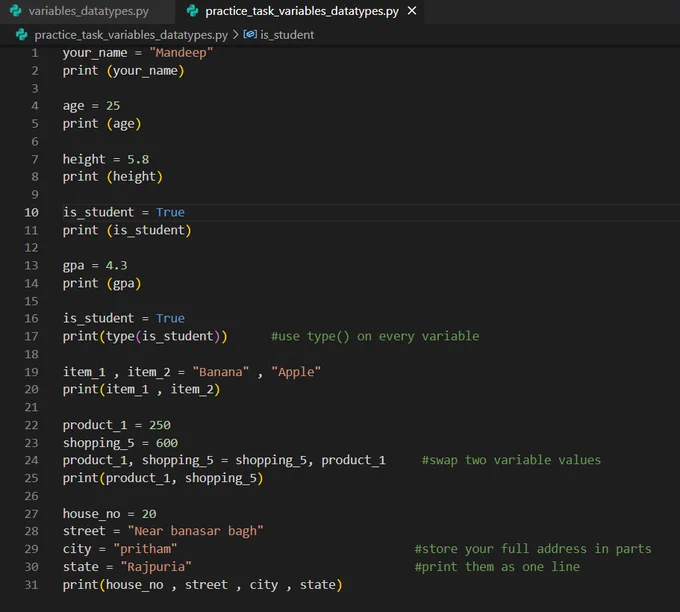Click "pritham" string on line 29
Viewport: 680px width, 612px height.
[x=145, y=549]
